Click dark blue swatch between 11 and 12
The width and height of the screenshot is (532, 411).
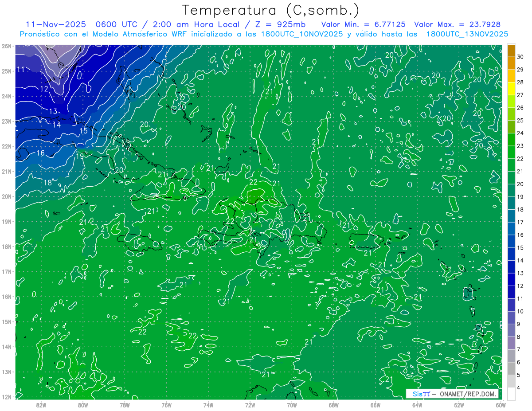tap(512, 292)
